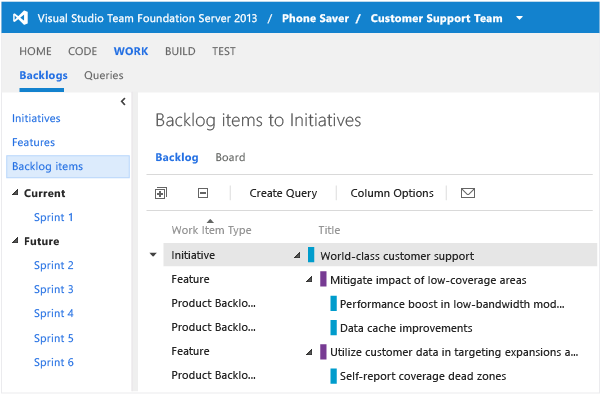Select Backlog items in sidebar

pos(68,166)
